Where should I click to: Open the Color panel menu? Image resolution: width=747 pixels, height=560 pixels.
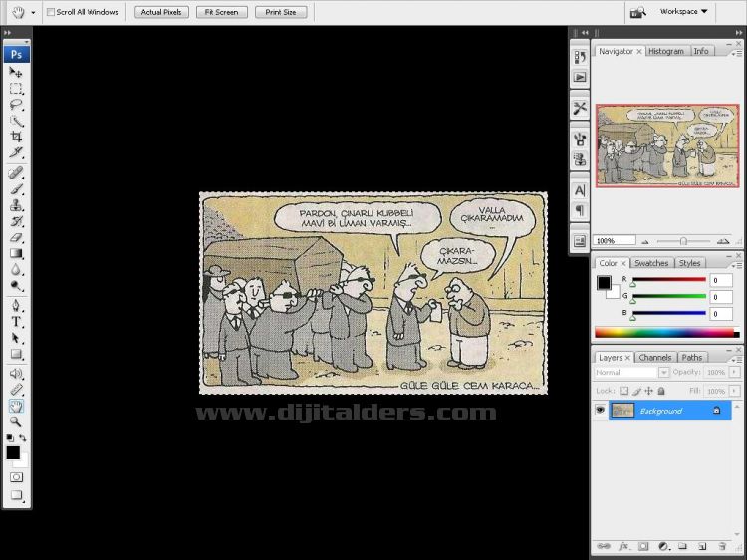tap(736, 265)
